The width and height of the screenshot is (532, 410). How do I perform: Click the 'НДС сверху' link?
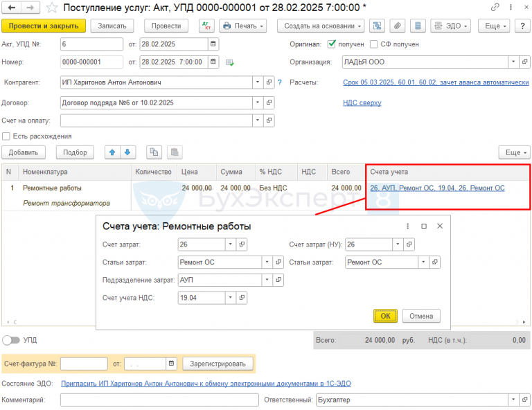[362, 103]
